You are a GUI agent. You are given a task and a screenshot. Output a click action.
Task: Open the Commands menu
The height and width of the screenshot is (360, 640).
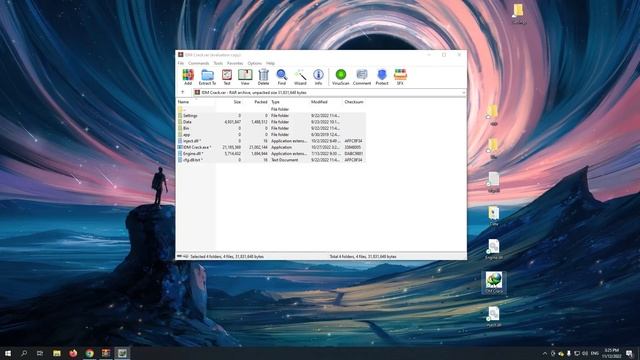pyautogui.click(x=199, y=63)
